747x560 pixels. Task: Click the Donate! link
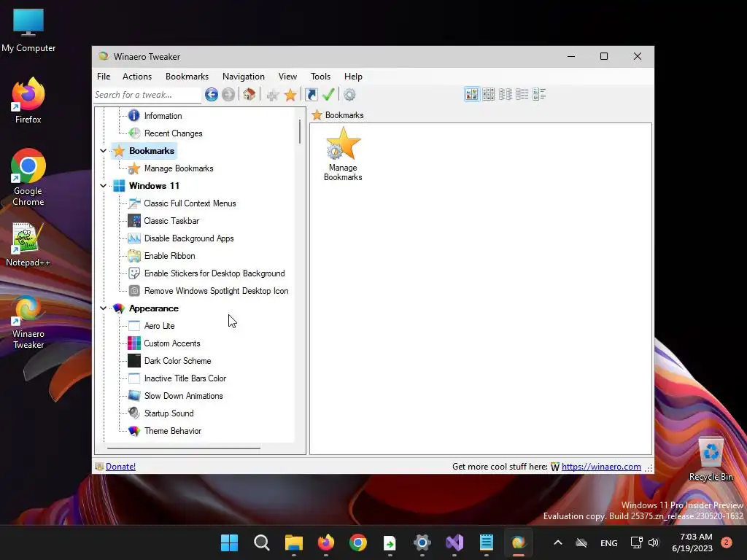[x=120, y=467]
